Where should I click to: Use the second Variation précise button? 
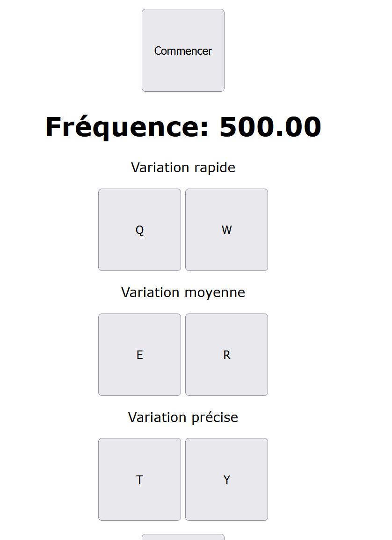[x=226, y=479]
